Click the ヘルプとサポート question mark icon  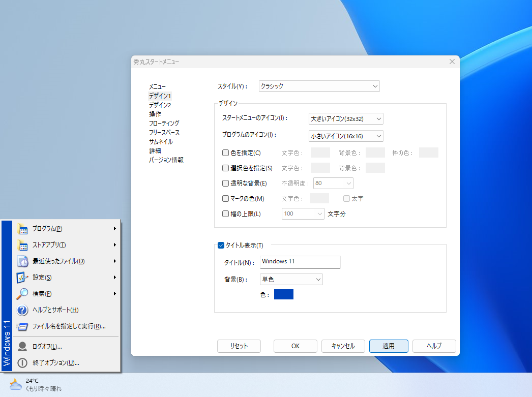23,310
